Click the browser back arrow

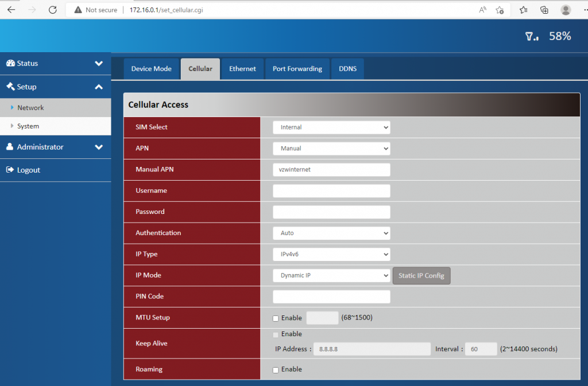11,10
